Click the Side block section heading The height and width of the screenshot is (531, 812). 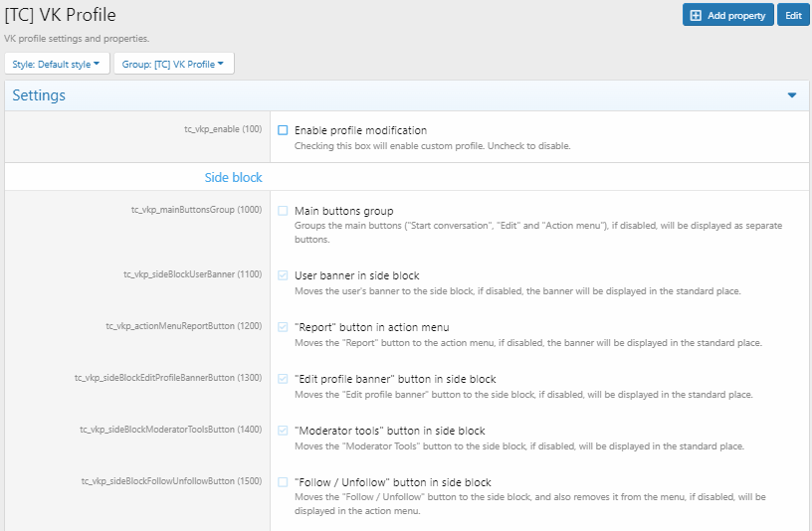(233, 177)
